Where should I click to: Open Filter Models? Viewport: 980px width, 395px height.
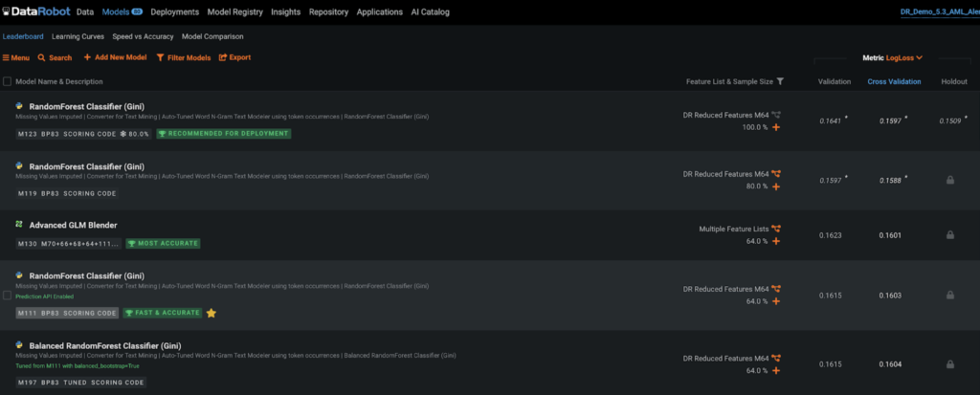pos(184,57)
